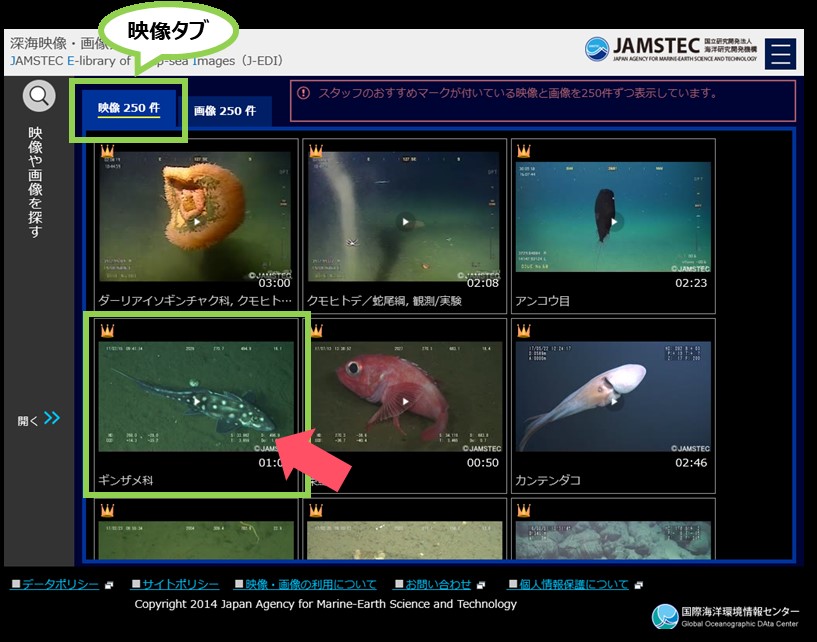Open the クモヒトデ/蛇尾綱, 観測/実験 title
The height and width of the screenshot is (642, 817).
point(384,301)
